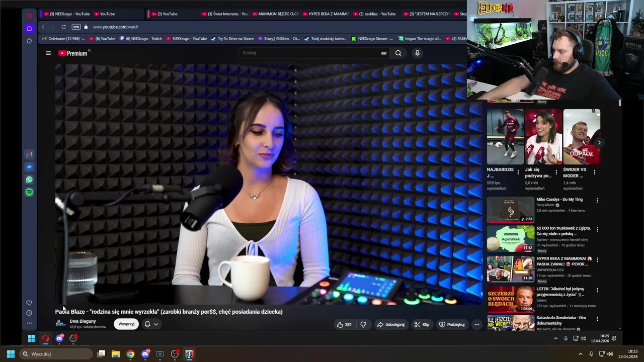The image size is (644, 362).
Task: Open options for Jak się podrywa Short
Action: (556, 172)
